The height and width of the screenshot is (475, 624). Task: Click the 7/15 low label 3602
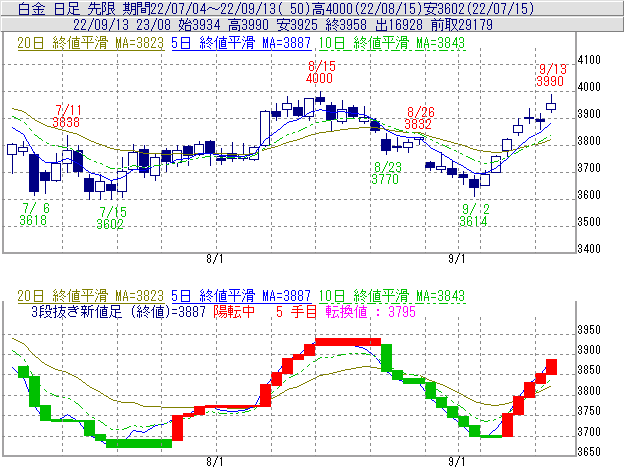(110, 224)
